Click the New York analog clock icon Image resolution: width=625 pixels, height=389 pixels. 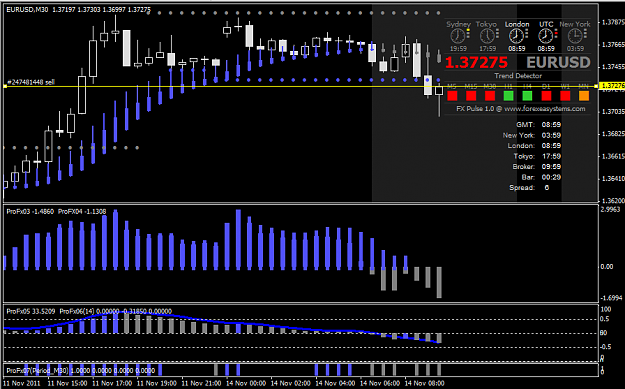(575, 37)
